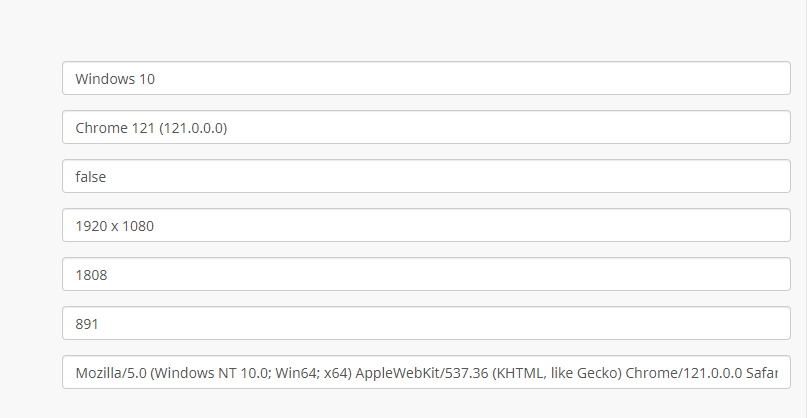Click the field with value 891
Screen dimensions: 809x418
point(426,323)
